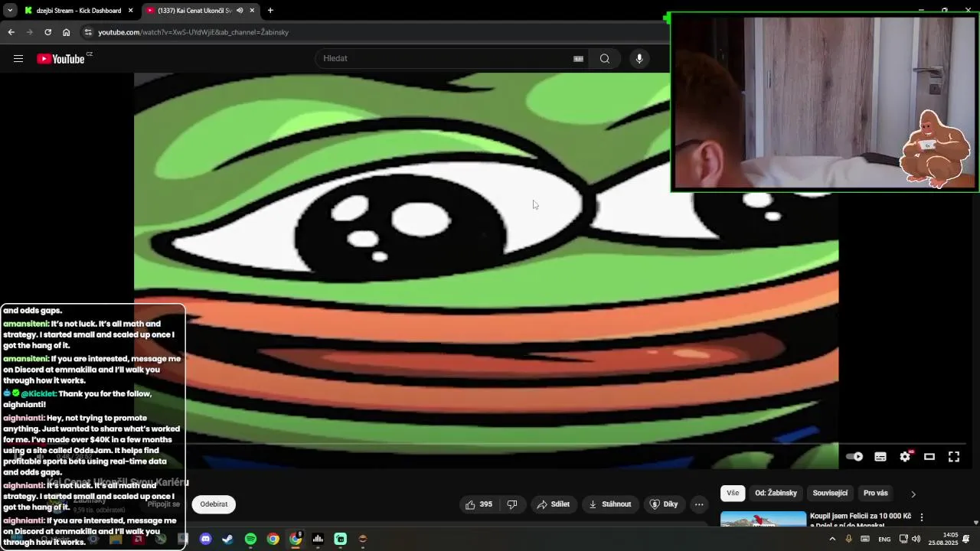Open the touch keyboard tray icon
Screen dimensions: 980x551
click(865, 540)
